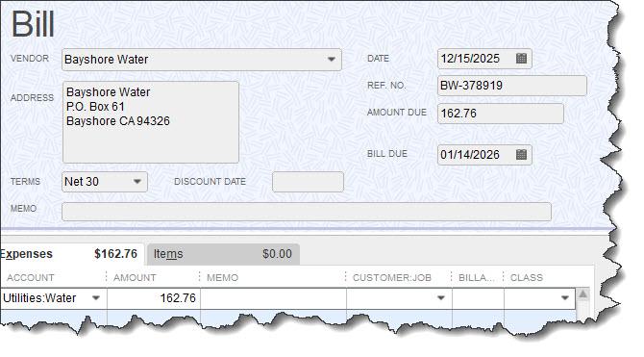Click the Memo column header
The width and height of the screenshot is (644, 357).
(222, 278)
